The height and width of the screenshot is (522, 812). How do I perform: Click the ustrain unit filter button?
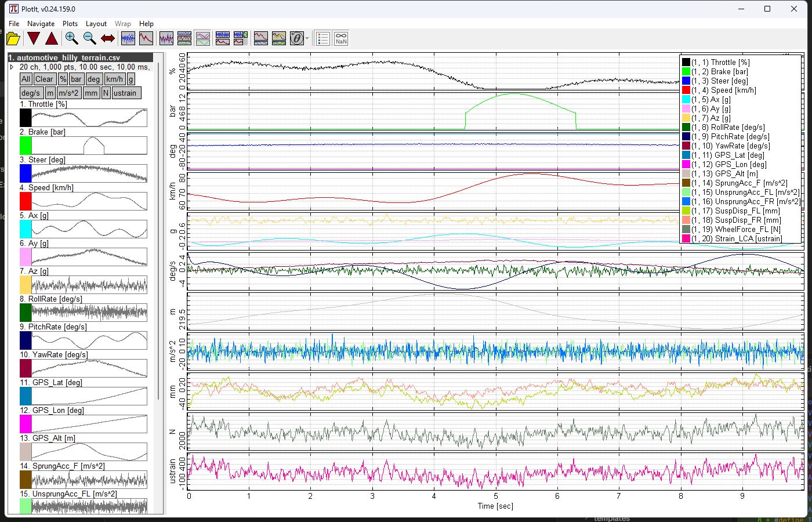point(125,93)
